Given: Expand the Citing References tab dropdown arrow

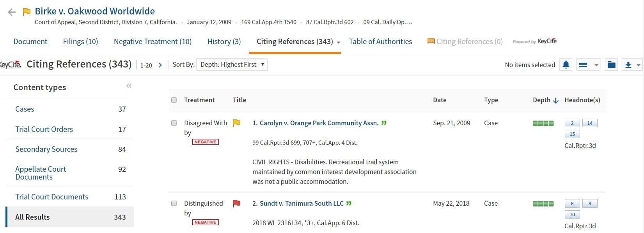Looking at the screenshot, I should 338,42.
